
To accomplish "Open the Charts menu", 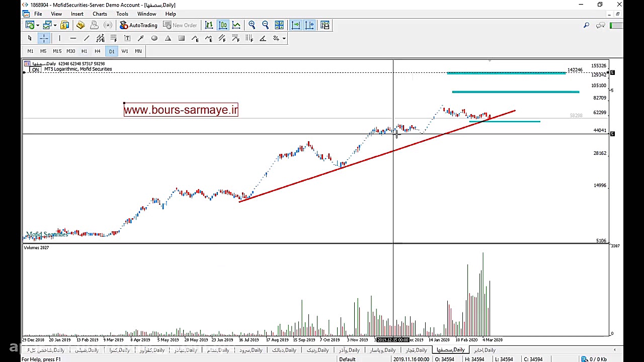I will tap(100, 14).
